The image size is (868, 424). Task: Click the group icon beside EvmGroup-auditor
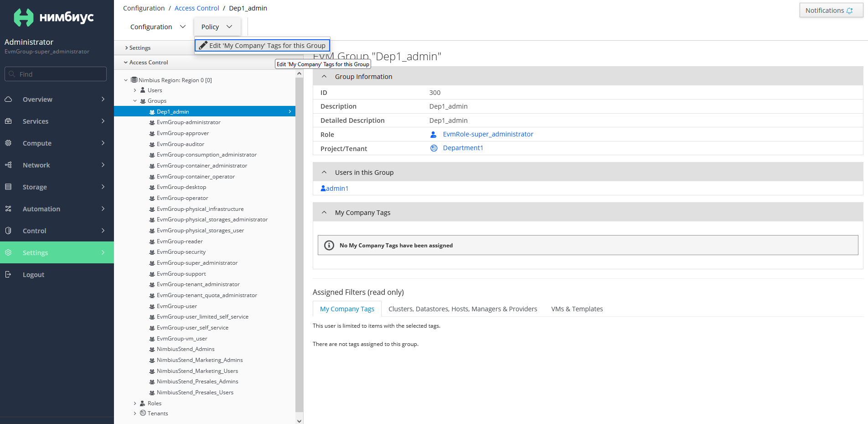click(152, 144)
